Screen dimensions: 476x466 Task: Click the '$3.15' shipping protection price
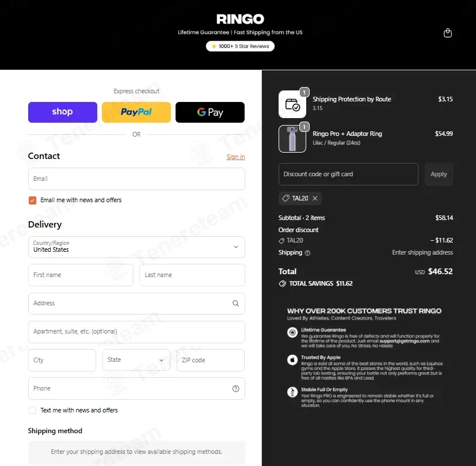[x=445, y=99]
